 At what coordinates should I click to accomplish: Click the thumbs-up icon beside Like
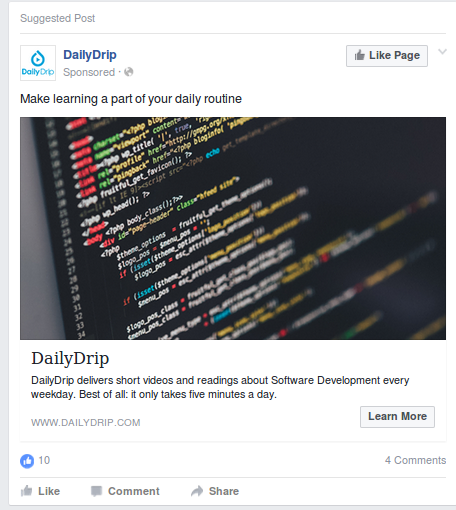click(27, 491)
